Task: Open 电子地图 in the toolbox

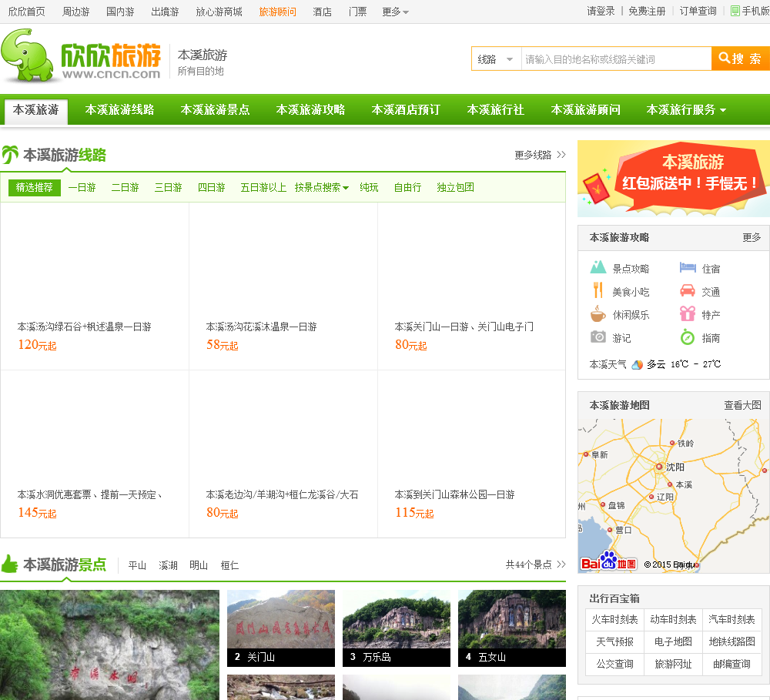Action: pyautogui.click(x=673, y=641)
